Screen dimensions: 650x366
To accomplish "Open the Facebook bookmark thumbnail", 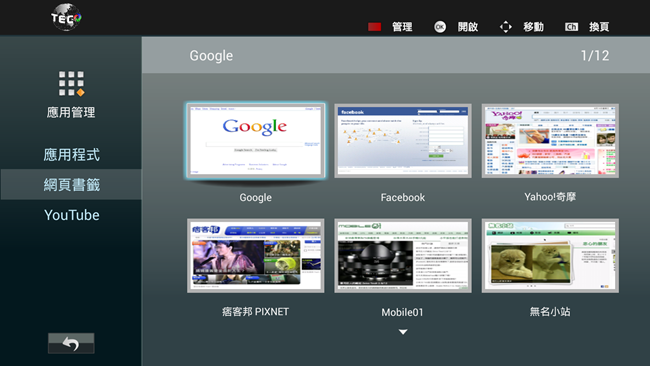I will [403, 141].
